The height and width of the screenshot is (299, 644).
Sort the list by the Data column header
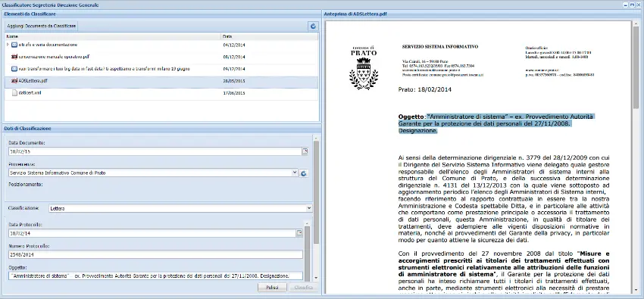270,36
